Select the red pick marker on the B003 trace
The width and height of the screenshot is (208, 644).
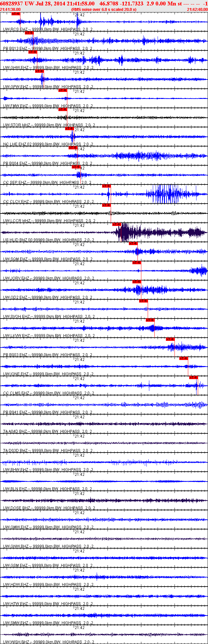170,339
